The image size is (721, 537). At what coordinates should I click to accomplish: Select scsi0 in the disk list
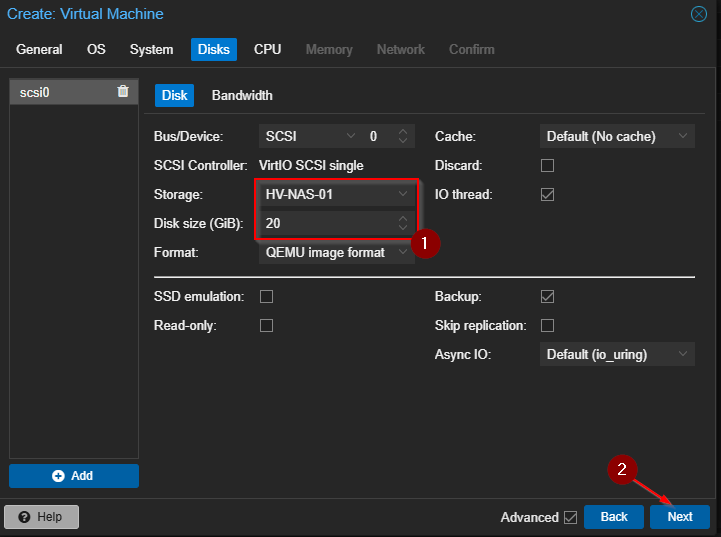click(60, 92)
